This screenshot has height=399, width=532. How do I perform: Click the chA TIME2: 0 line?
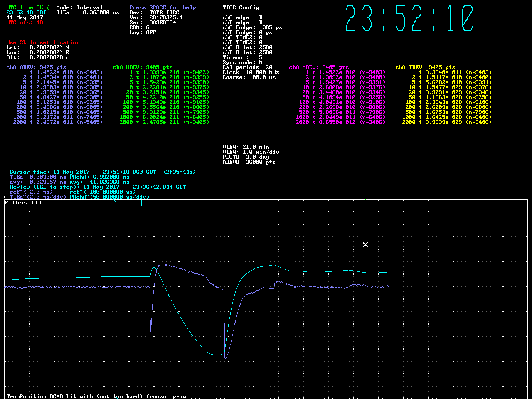tap(242, 37)
